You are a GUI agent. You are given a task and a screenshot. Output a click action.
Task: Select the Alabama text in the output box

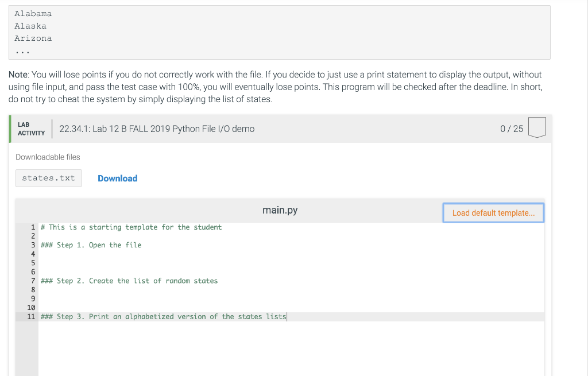tap(33, 13)
